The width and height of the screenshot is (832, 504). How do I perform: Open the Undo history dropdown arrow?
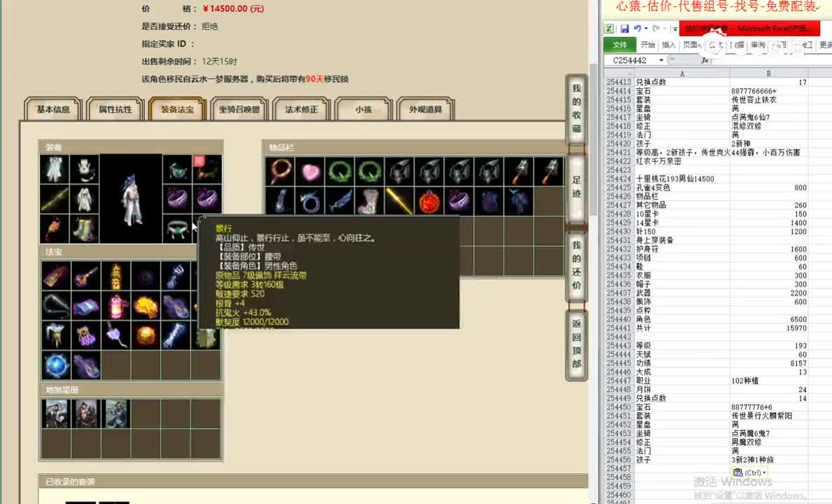[x=646, y=29]
